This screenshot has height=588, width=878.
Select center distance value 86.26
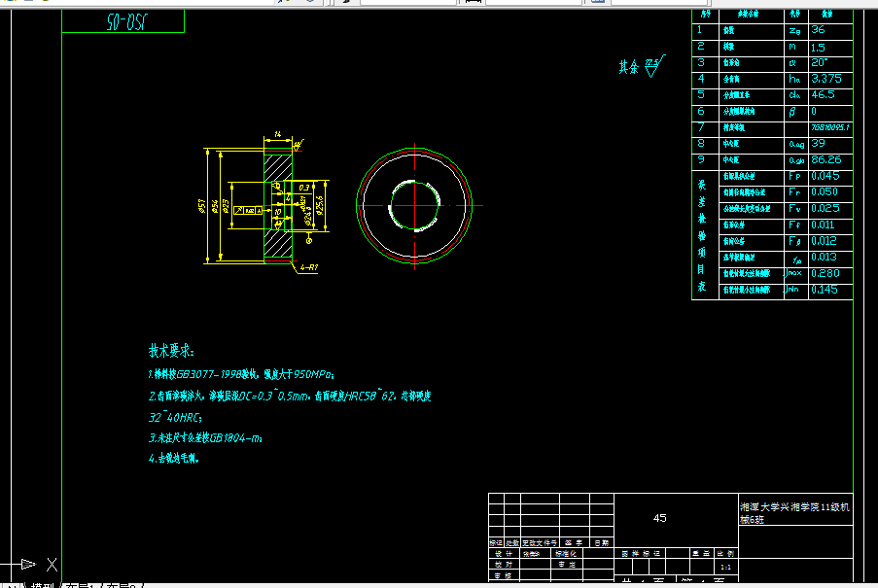pos(825,159)
